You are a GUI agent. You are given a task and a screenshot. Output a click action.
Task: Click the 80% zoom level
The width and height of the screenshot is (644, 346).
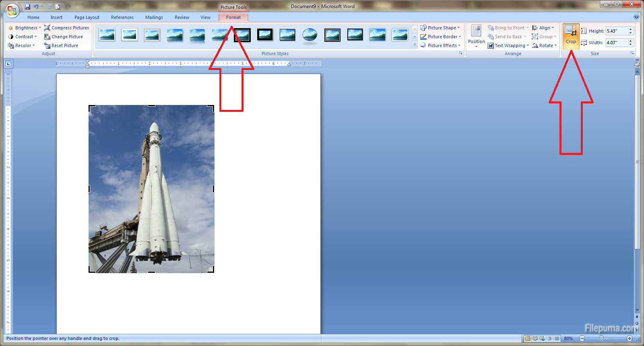[568, 338]
